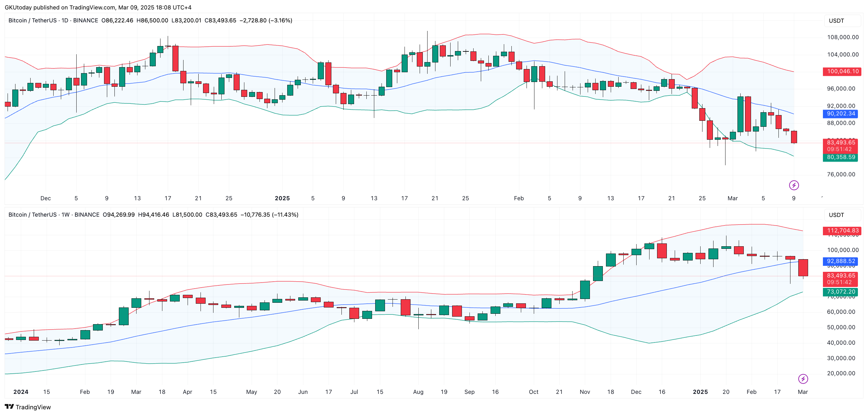Image resolution: width=868 pixels, height=415 pixels.
Task: Click the 2025 label on daily time axis
Action: point(283,198)
